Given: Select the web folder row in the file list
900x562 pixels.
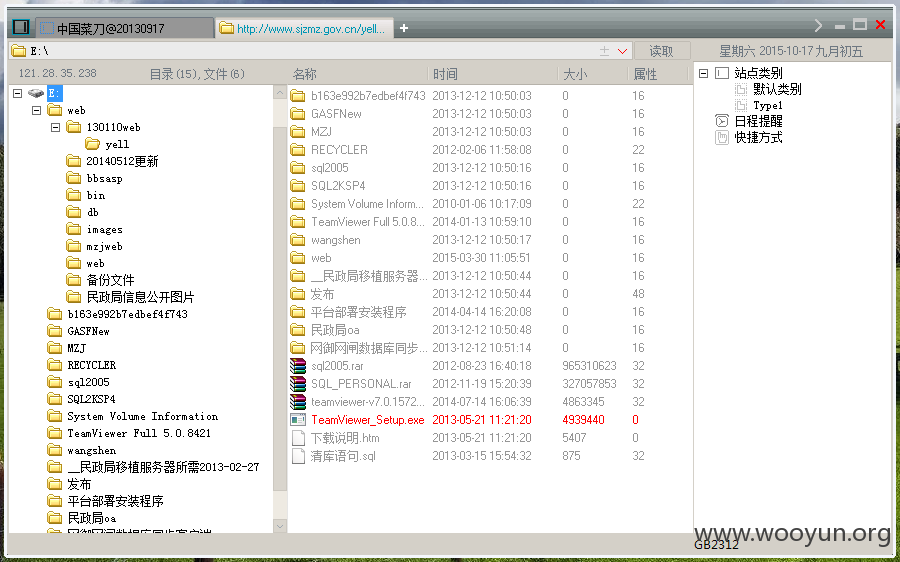Looking at the screenshot, I should point(321,258).
